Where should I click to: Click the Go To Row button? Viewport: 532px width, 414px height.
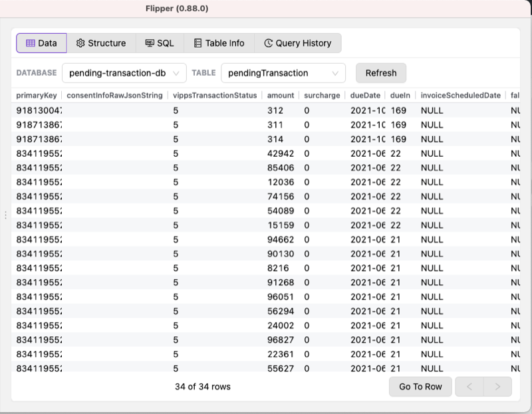[420, 386]
